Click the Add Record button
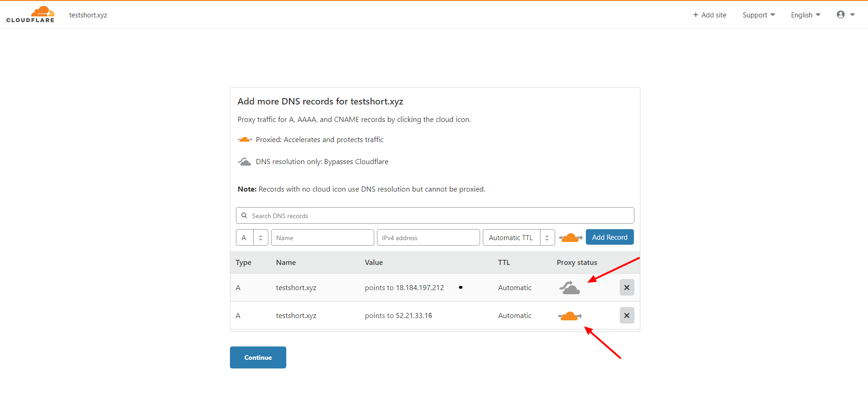This screenshot has width=868, height=401. (x=610, y=237)
